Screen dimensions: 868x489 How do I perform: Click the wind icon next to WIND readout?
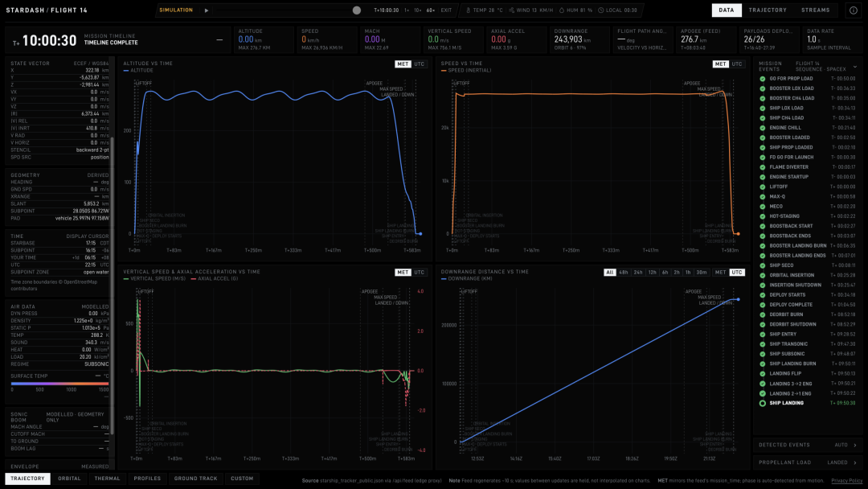[x=511, y=10]
